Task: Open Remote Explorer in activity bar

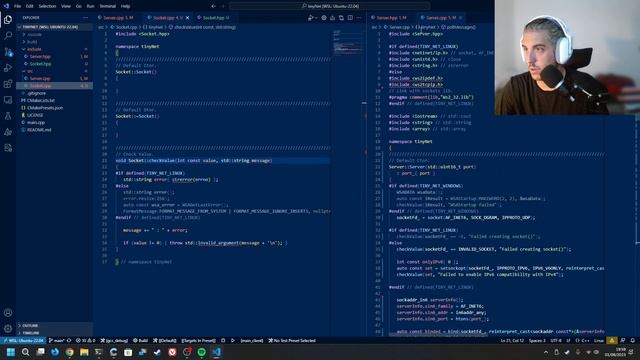Action: tap(8, 100)
